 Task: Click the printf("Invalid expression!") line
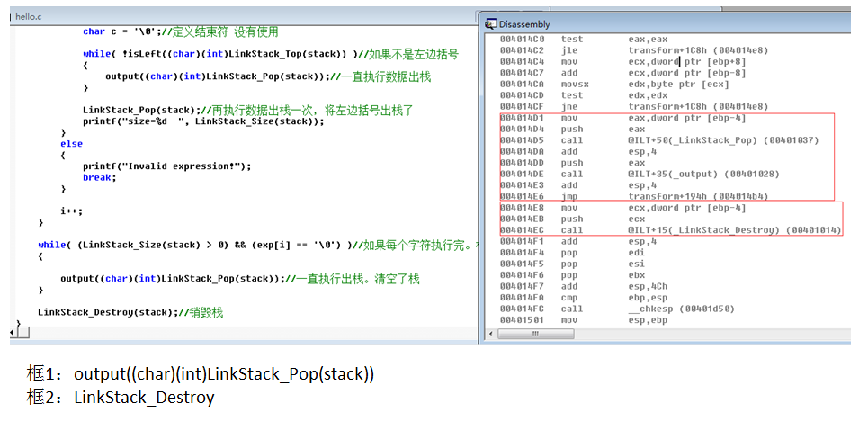(166, 166)
